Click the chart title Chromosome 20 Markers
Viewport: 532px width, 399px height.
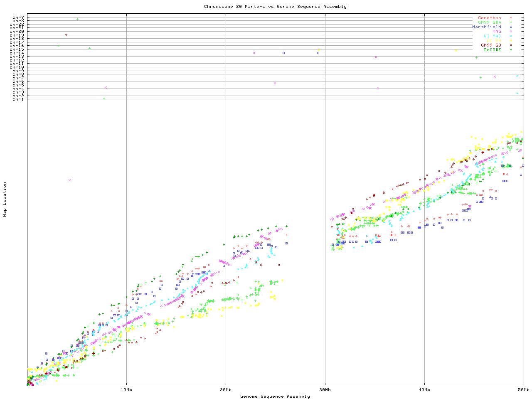(275, 7)
